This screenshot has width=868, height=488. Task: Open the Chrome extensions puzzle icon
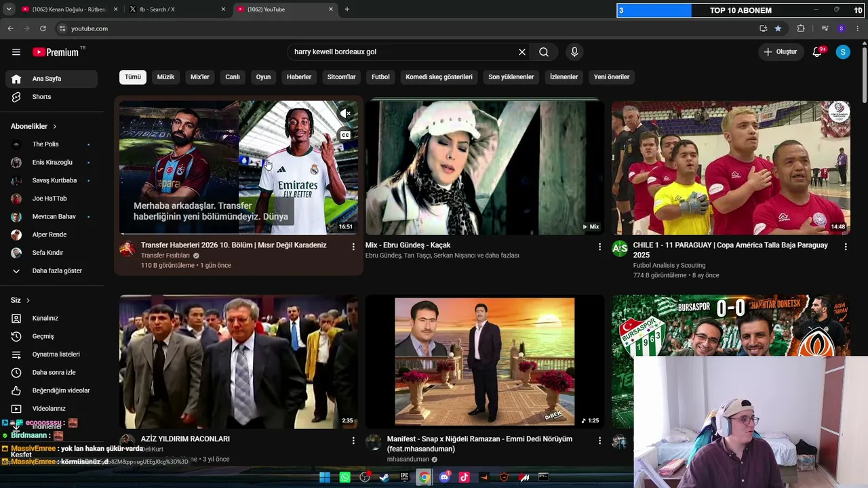click(801, 28)
